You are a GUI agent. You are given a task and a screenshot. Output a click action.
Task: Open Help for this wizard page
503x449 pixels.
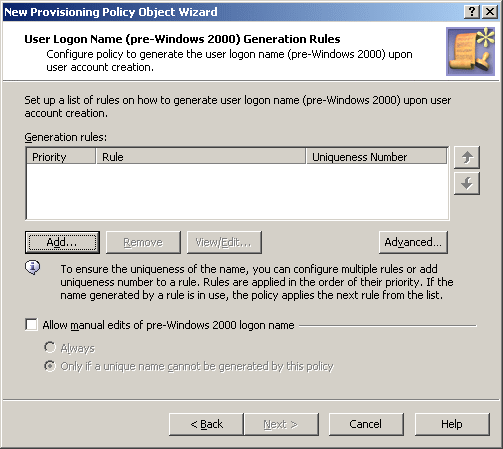tap(452, 424)
